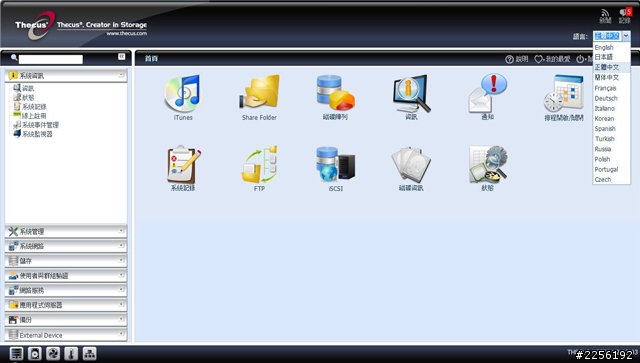
Task: Click the disk icon in bottom bar
Action: tap(35, 353)
